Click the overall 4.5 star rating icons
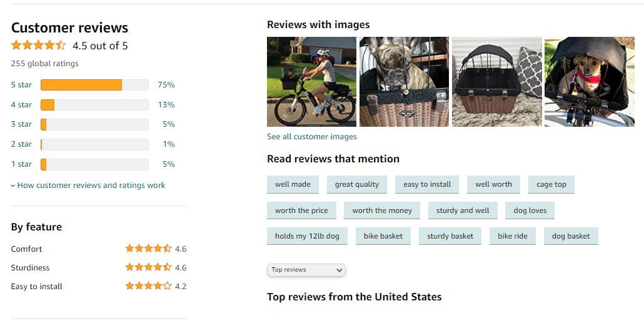Image resolution: width=644 pixels, height=326 pixels. pyautogui.click(x=38, y=45)
